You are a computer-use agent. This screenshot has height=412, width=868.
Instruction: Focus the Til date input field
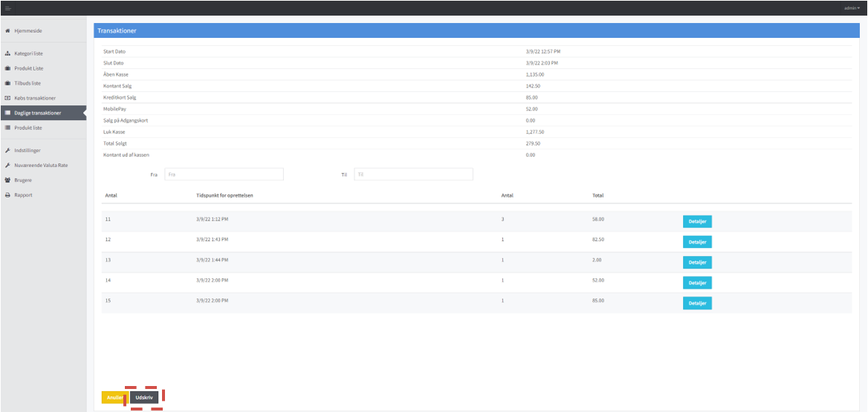pyautogui.click(x=413, y=174)
